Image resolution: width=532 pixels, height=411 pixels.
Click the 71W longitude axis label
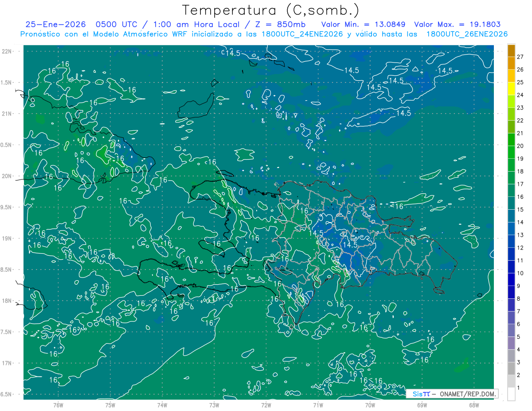(x=318, y=405)
